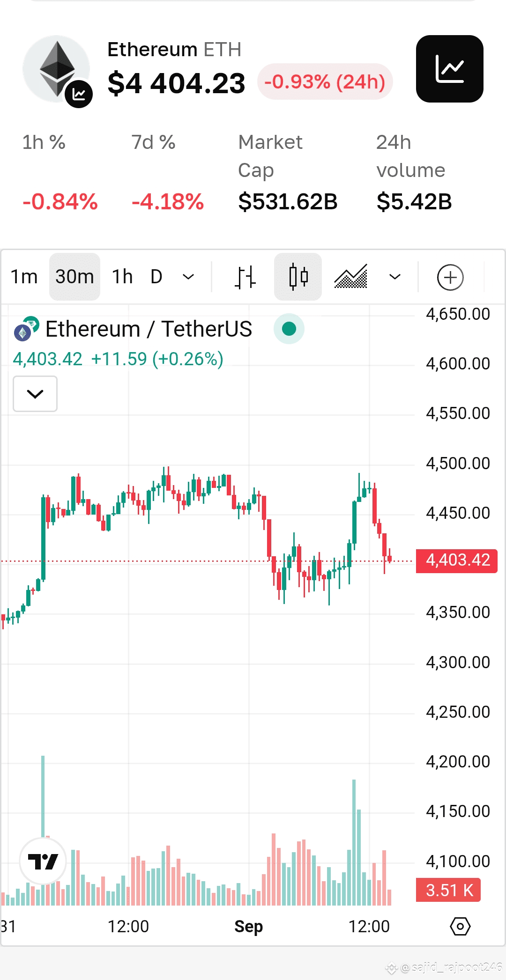Open chart settings hexagon icon
506x980 pixels.
point(460,926)
